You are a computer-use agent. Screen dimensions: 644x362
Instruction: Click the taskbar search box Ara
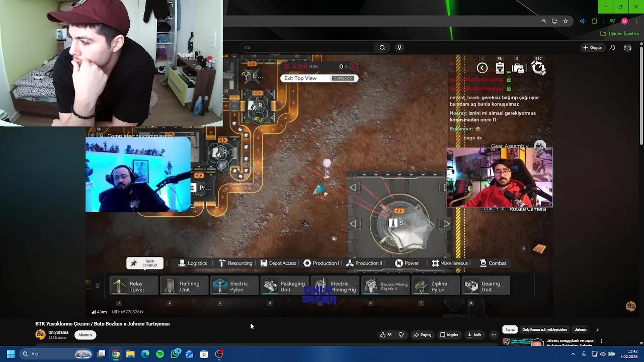point(57,354)
